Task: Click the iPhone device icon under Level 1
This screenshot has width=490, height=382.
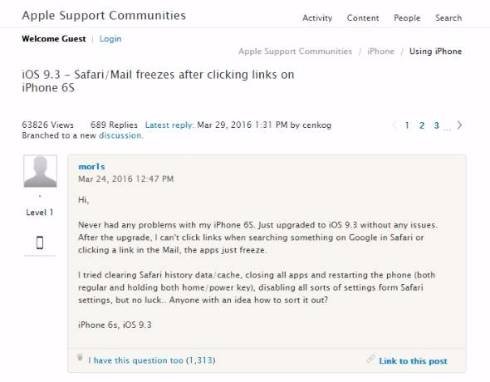Action: coord(40,242)
